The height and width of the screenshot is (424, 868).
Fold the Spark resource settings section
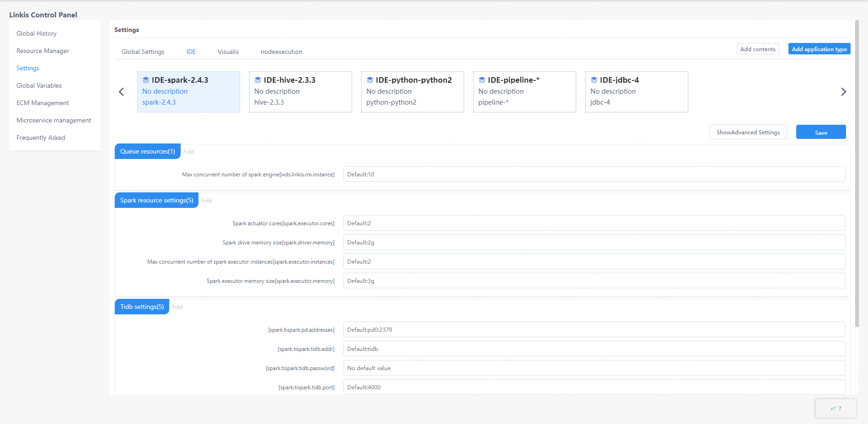click(x=207, y=201)
